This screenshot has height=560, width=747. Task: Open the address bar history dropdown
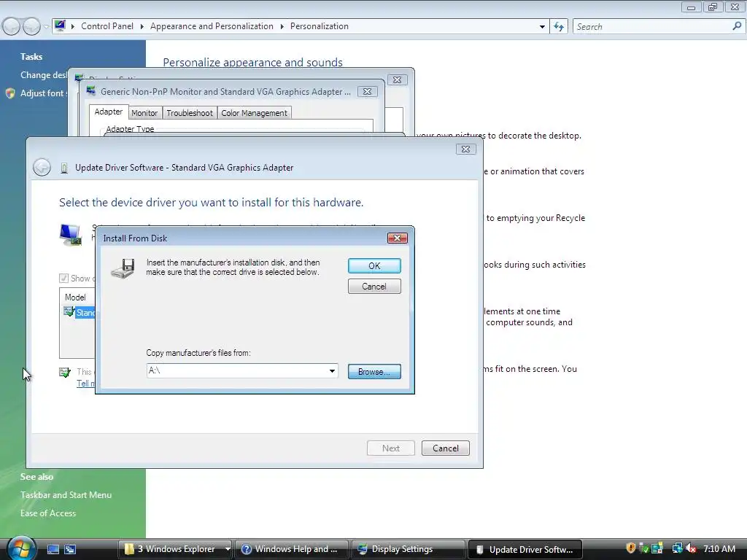click(x=542, y=27)
